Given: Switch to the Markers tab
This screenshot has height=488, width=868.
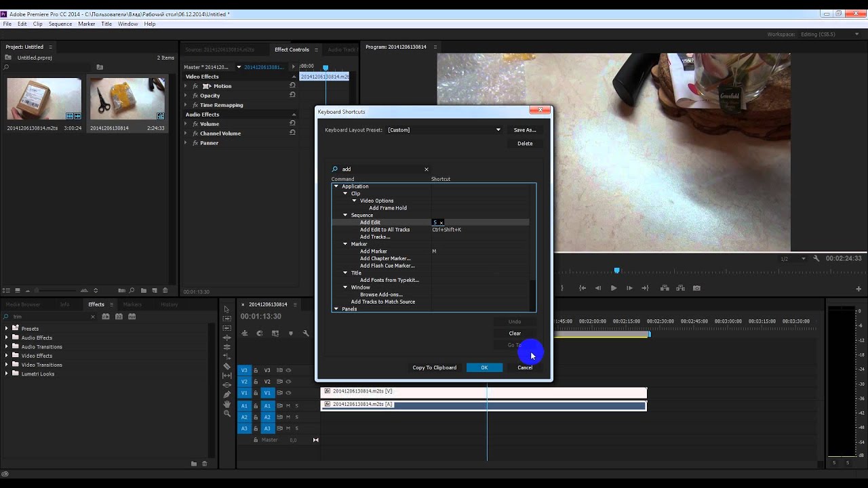Looking at the screenshot, I should [x=132, y=304].
